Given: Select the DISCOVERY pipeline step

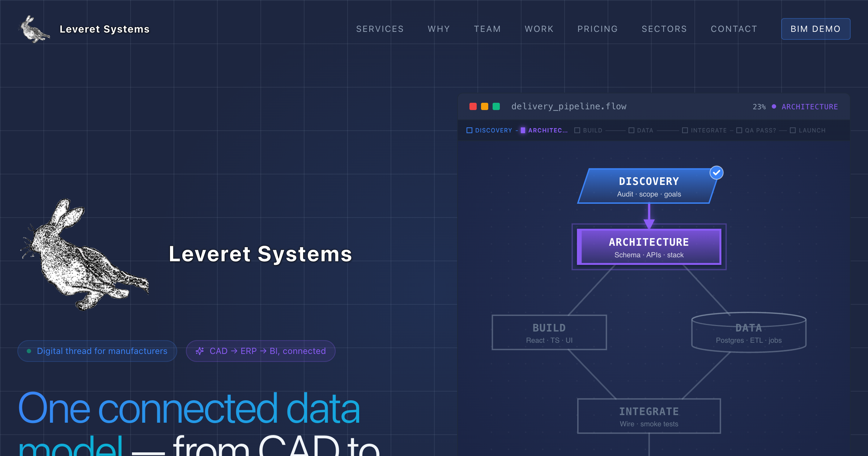Looking at the screenshot, I should point(489,130).
